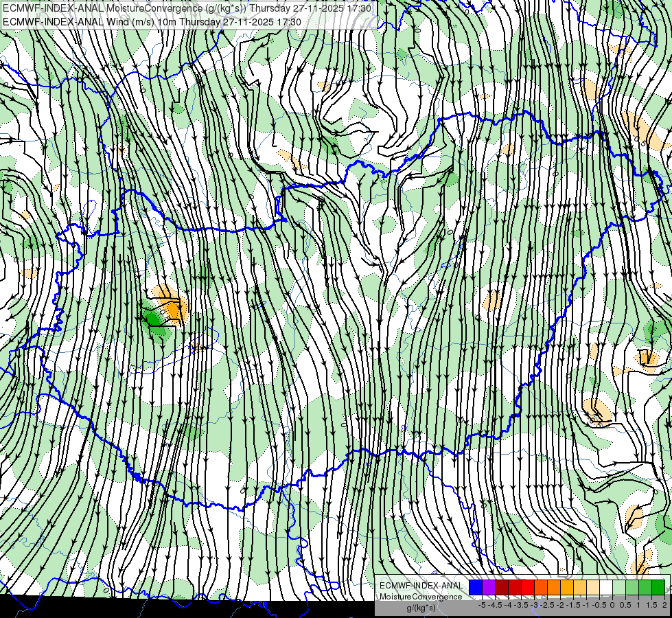Click the -4 legend value

click(508, 605)
